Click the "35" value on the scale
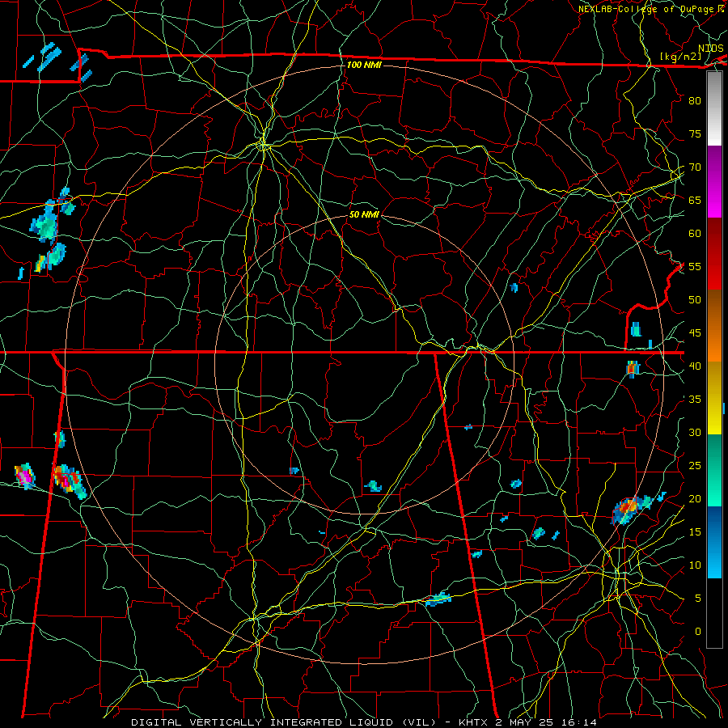Screen dimensions: 728x728 click(x=695, y=400)
